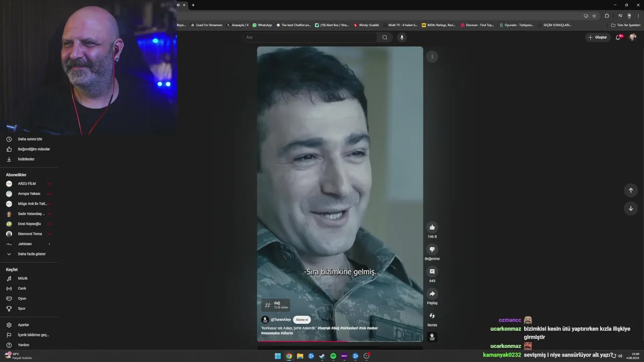
Task: Click the Oluştur create button
Action: pyautogui.click(x=598, y=37)
